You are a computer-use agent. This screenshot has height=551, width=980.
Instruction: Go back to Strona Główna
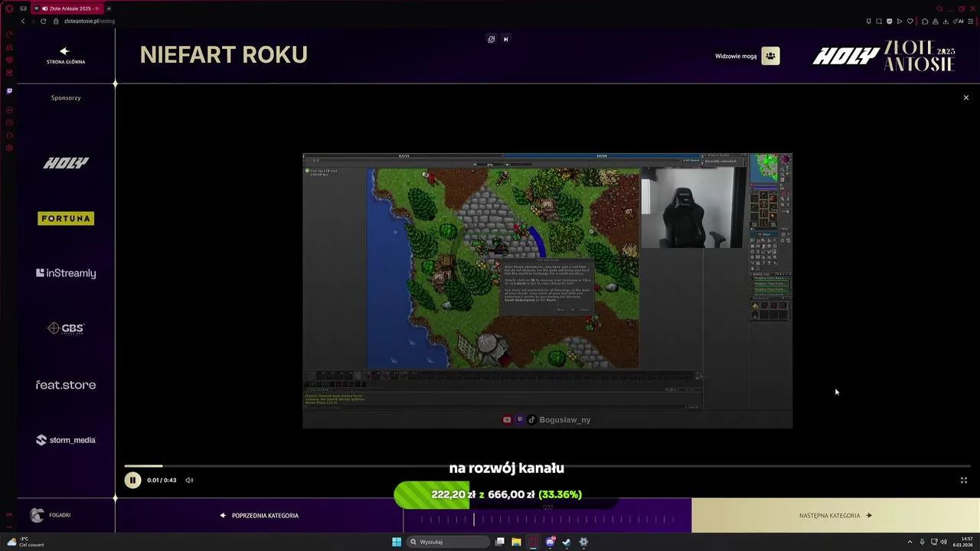click(x=66, y=56)
